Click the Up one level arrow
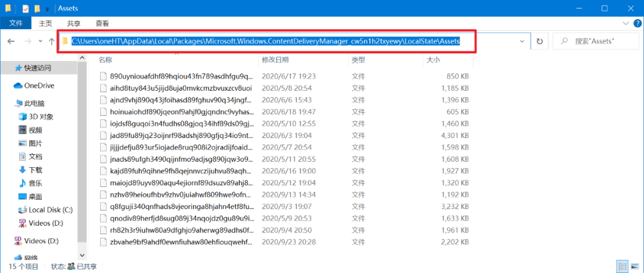The image size is (644, 273). point(51,41)
